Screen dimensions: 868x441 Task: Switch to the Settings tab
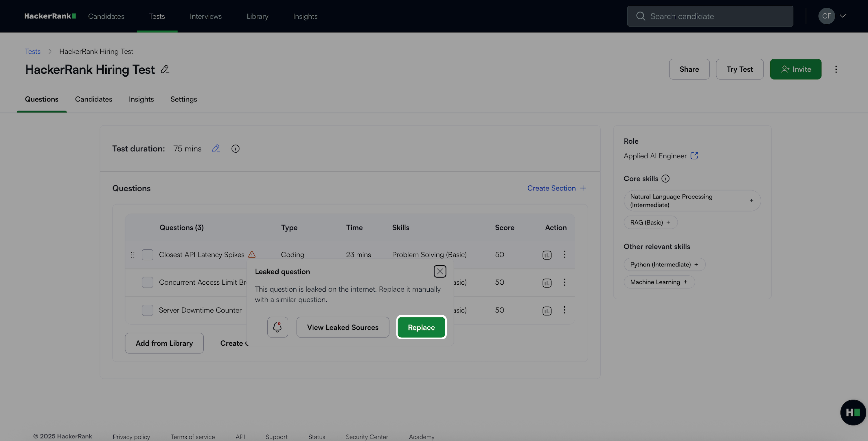[x=183, y=99]
